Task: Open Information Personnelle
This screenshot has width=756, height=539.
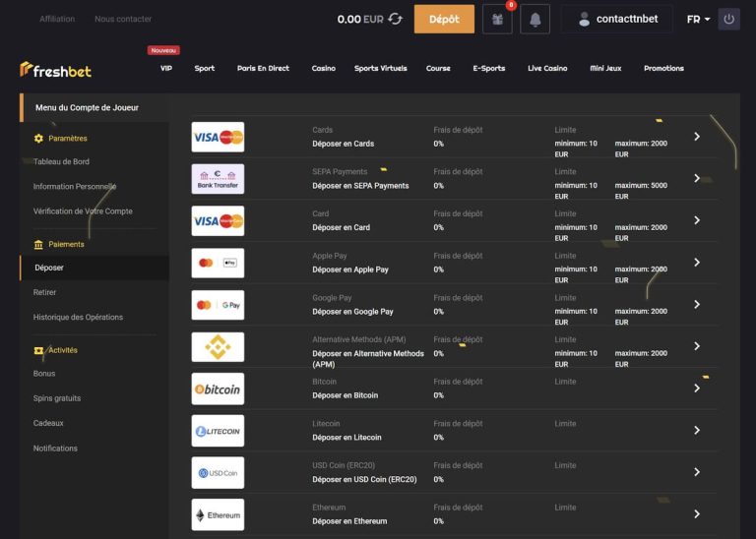Action: pos(75,187)
